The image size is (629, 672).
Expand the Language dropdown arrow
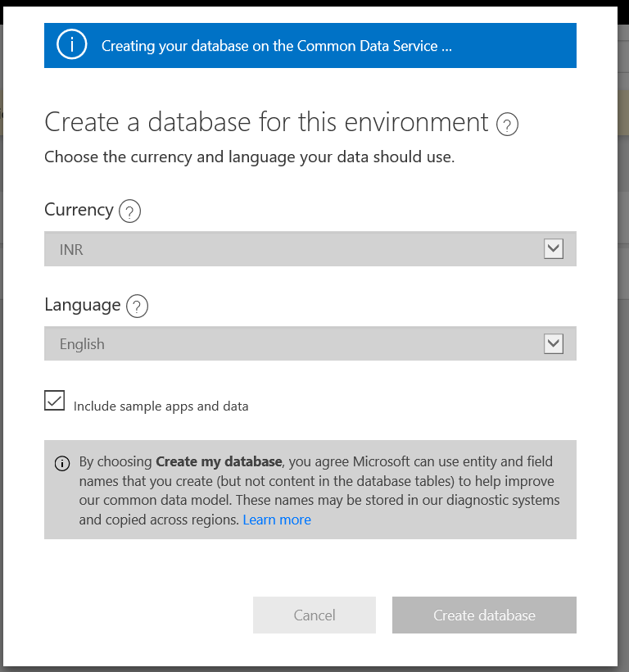click(x=553, y=343)
